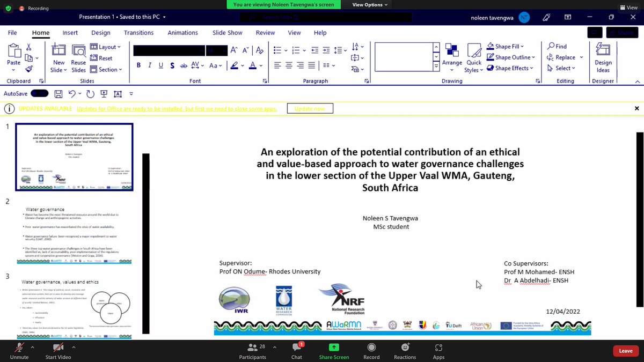
Task: Click the Decrease List Level icon
Action: tap(314, 50)
